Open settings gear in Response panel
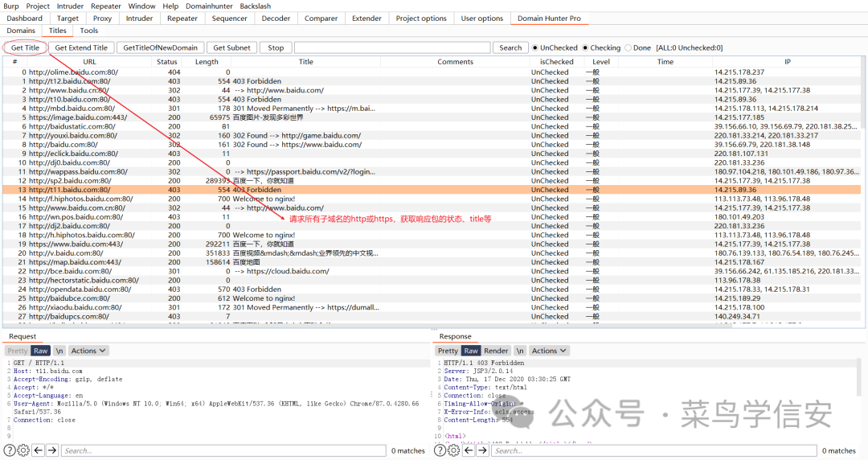The image size is (868, 460). coord(453,450)
